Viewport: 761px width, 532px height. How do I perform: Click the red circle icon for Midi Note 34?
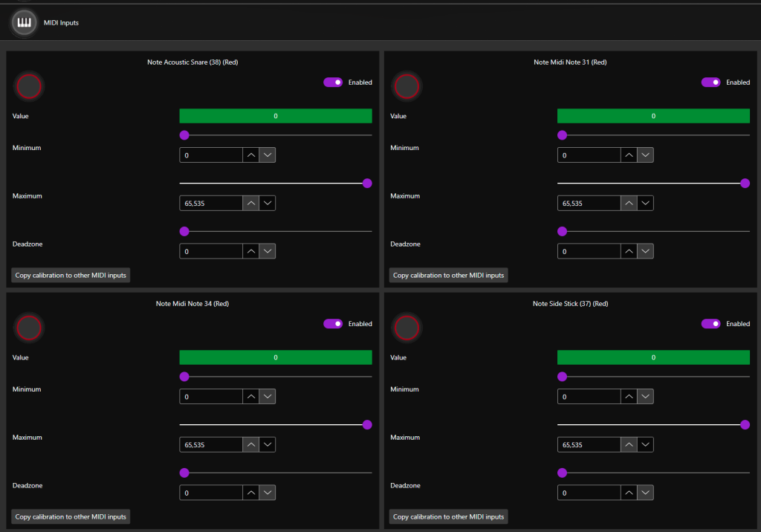(x=28, y=328)
